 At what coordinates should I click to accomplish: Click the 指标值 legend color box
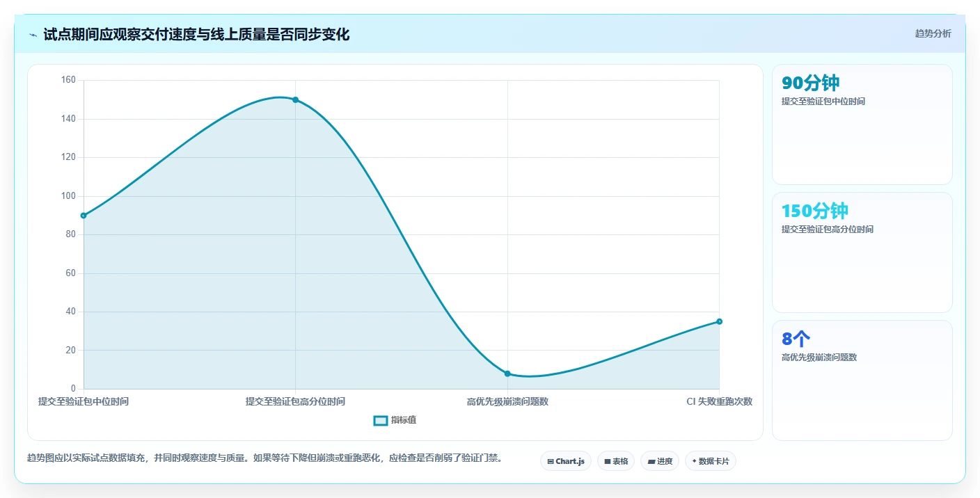click(x=381, y=420)
